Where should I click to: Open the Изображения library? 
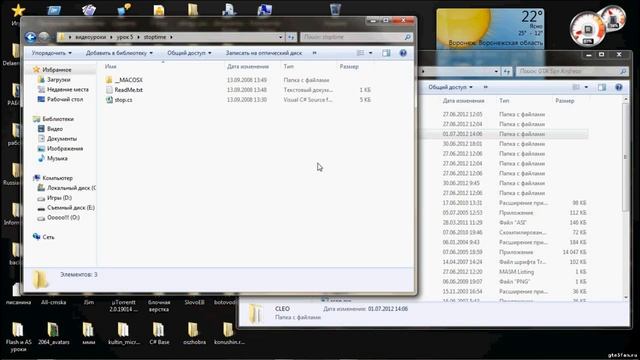coord(65,149)
